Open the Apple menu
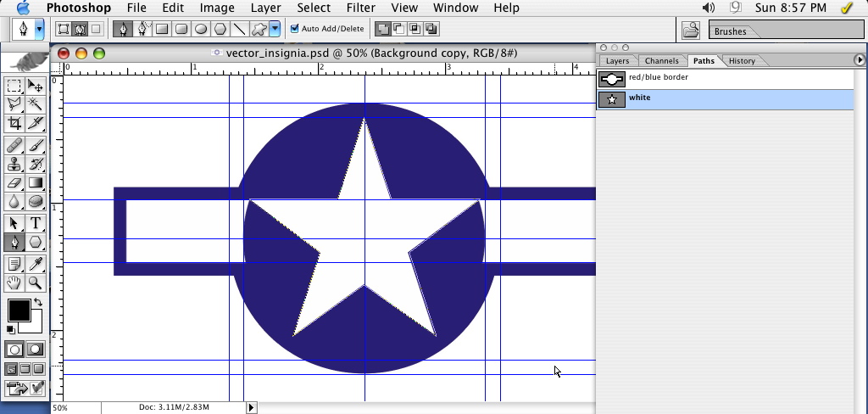 tap(23, 8)
